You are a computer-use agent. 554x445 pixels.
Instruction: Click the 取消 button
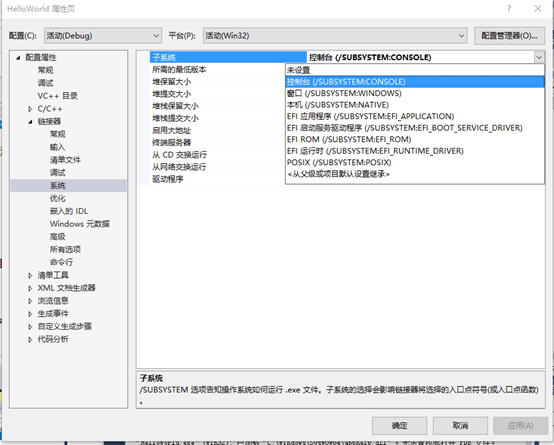click(x=460, y=426)
